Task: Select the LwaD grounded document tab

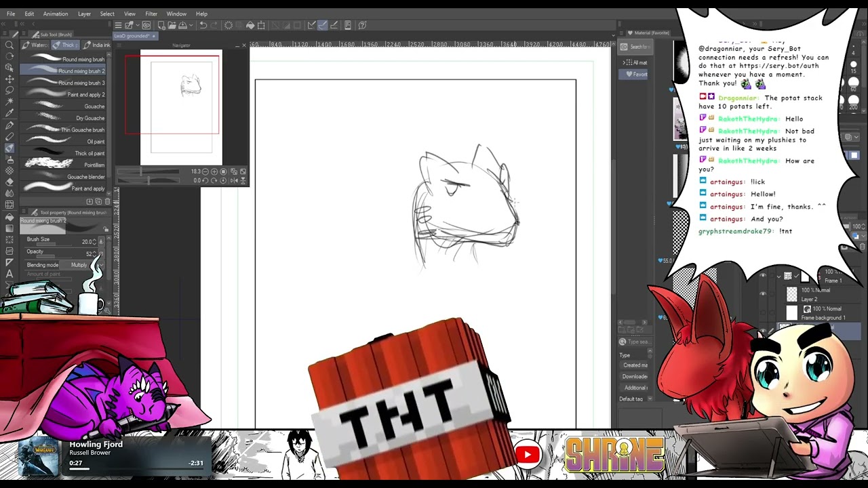Action: click(135, 36)
